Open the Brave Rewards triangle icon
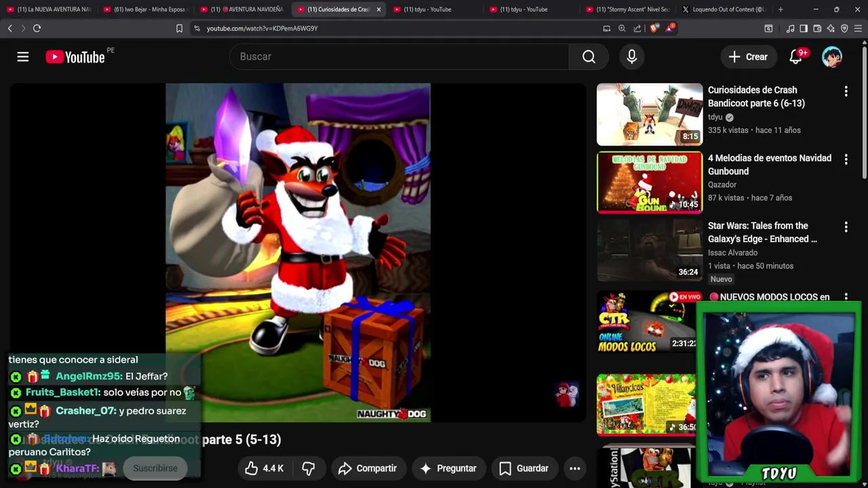868x488 pixels. [670, 28]
